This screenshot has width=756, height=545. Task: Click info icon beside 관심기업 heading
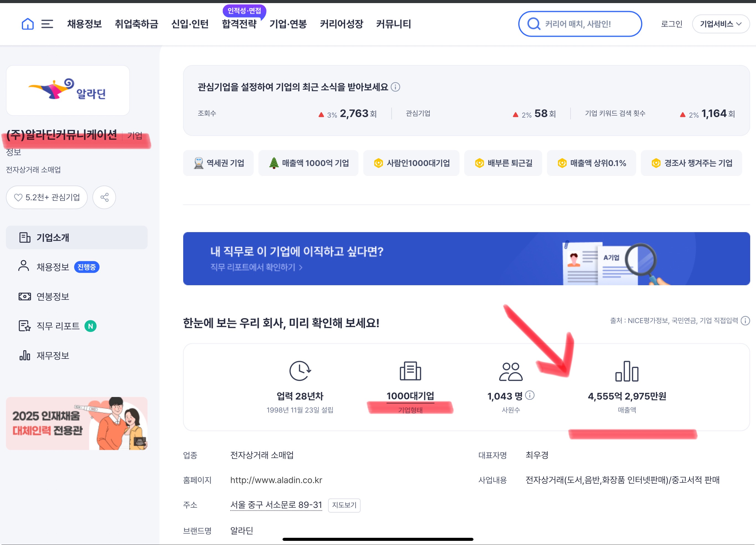click(395, 87)
